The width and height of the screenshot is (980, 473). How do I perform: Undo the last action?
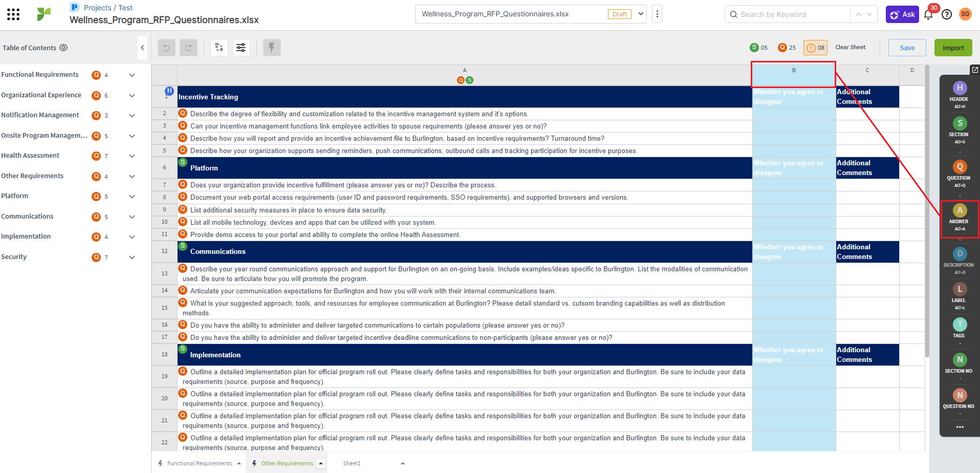coord(166,48)
